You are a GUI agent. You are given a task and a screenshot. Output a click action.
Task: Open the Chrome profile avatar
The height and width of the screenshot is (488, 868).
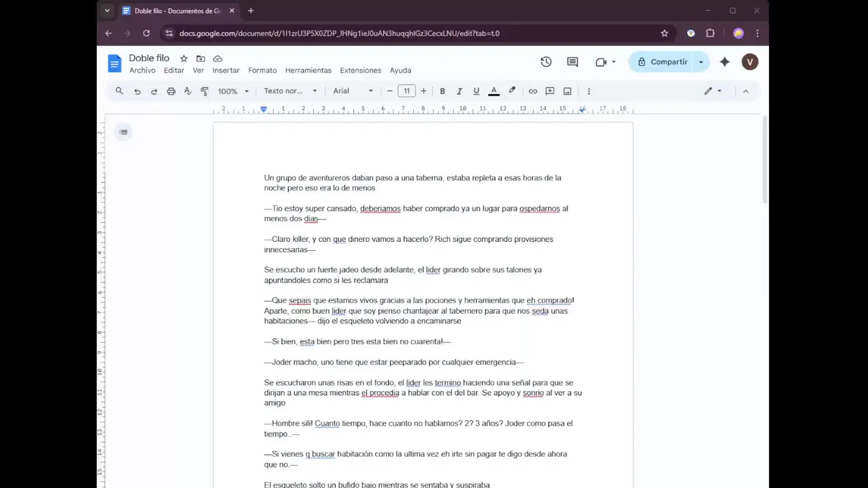[x=738, y=33]
